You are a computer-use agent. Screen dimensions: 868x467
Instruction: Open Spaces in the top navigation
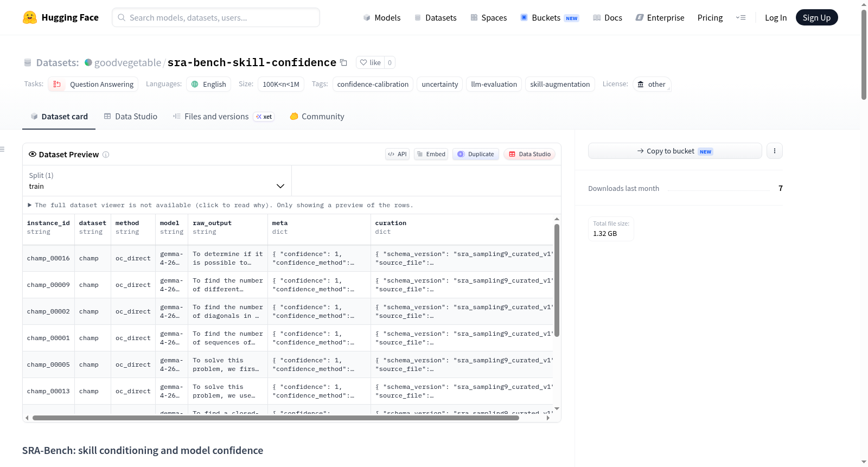[489, 17]
